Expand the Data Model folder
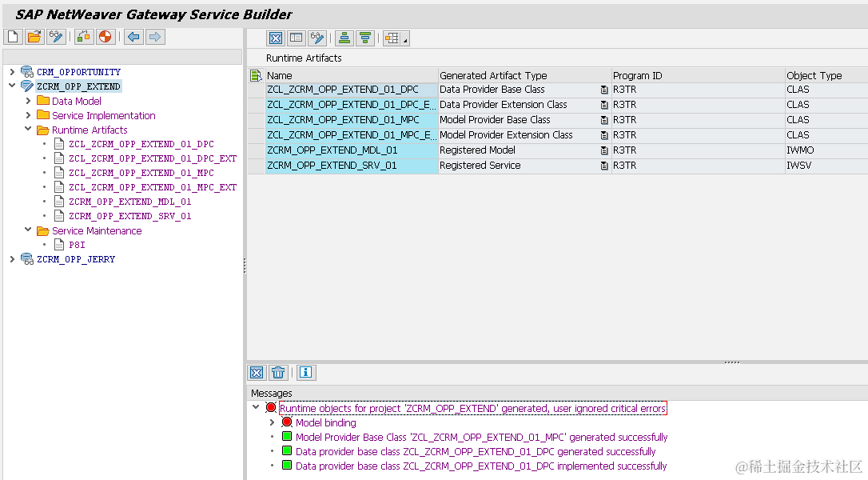868x480 pixels. 28,101
